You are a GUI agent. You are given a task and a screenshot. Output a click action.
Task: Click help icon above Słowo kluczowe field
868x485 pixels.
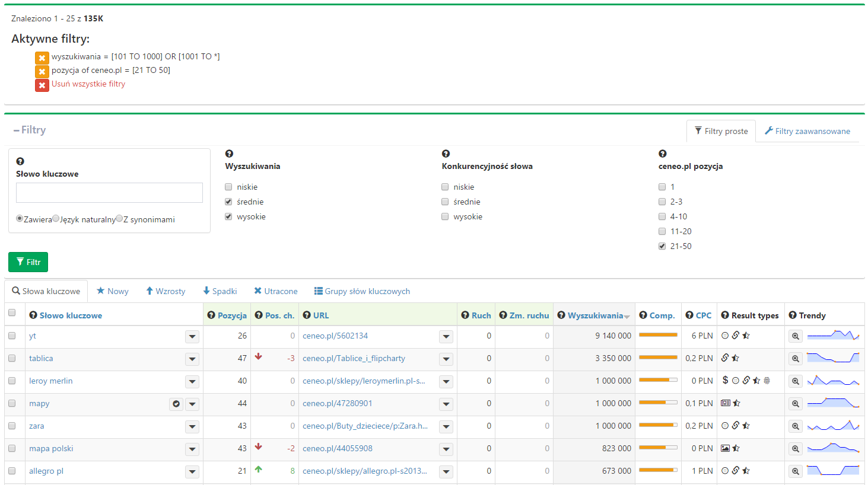coord(20,161)
